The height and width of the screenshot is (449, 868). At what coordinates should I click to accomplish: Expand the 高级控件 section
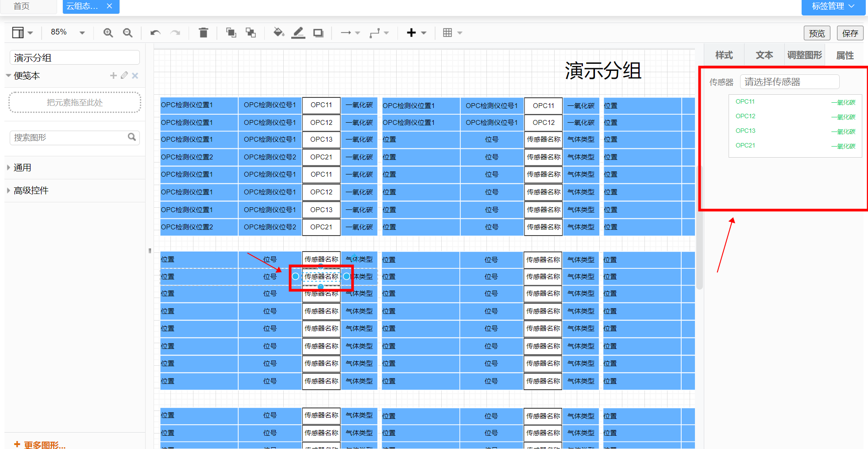pos(31,191)
